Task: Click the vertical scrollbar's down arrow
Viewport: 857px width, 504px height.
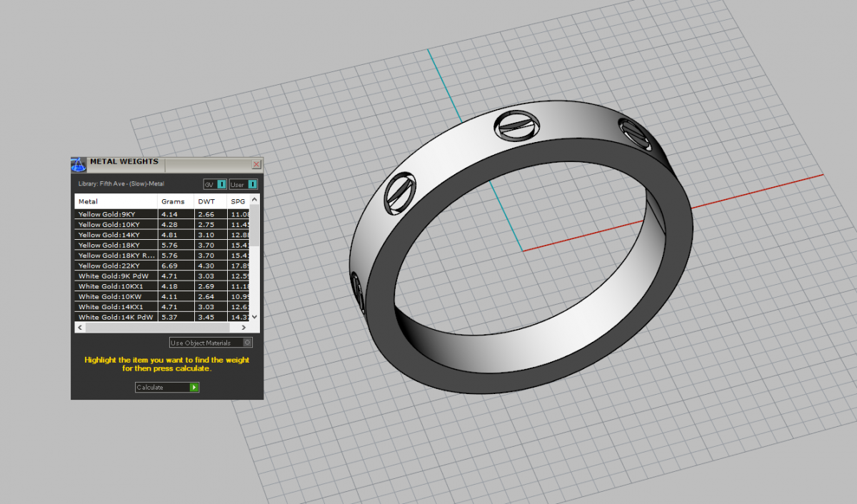Action: pos(255,316)
